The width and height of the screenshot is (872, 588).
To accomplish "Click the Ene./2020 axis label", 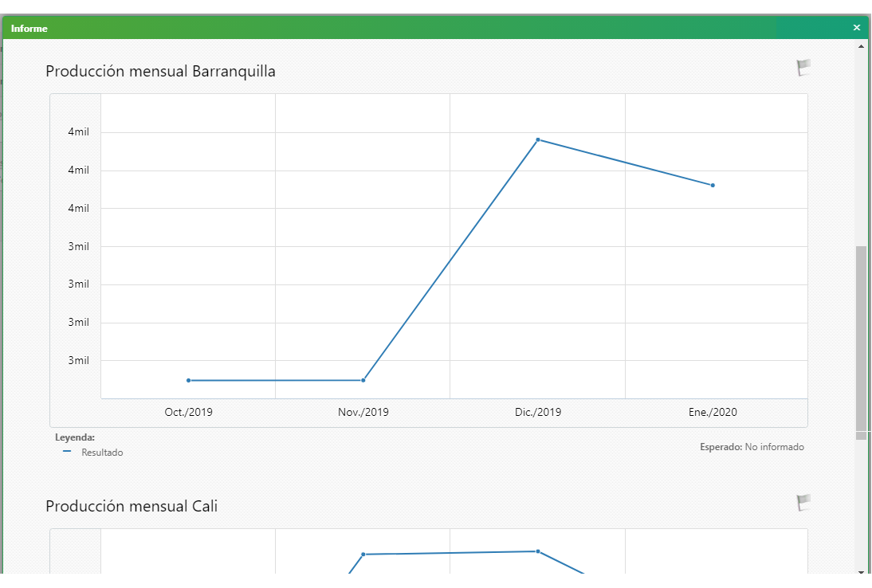I will (713, 412).
